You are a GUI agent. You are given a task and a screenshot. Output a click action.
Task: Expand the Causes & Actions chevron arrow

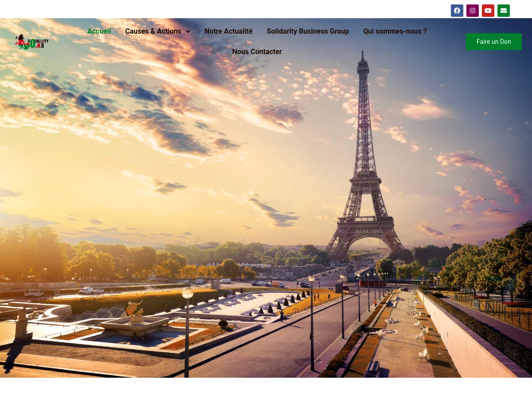(188, 31)
